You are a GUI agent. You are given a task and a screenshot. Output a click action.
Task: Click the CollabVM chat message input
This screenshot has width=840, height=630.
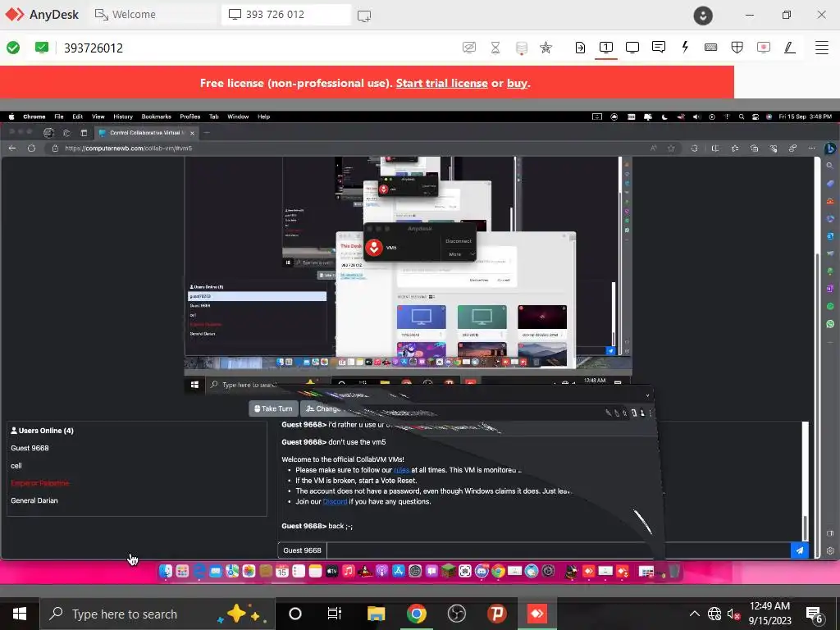558,550
